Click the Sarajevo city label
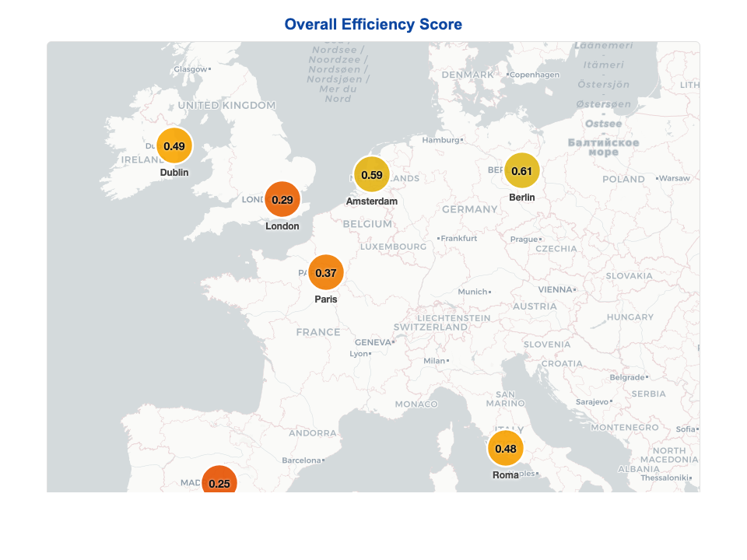Viewport: 747px width, 560px height. click(594, 402)
